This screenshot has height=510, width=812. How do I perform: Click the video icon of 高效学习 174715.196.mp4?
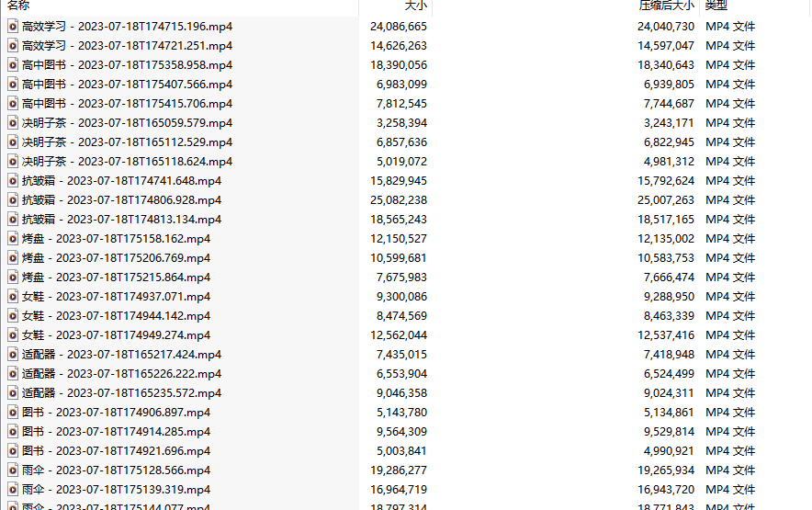click(x=13, y=27)
